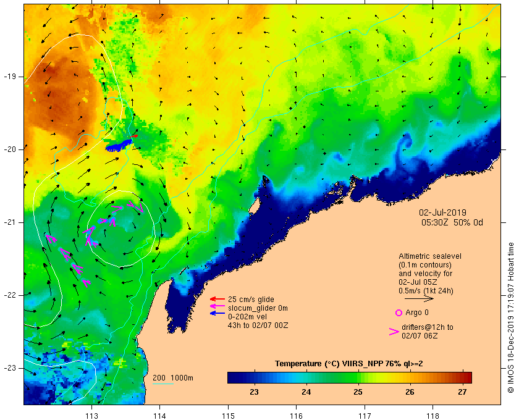This screenshot has width=519, height=420.
Task: Click the latitude axis label -19
Action: tap(9, 77)
